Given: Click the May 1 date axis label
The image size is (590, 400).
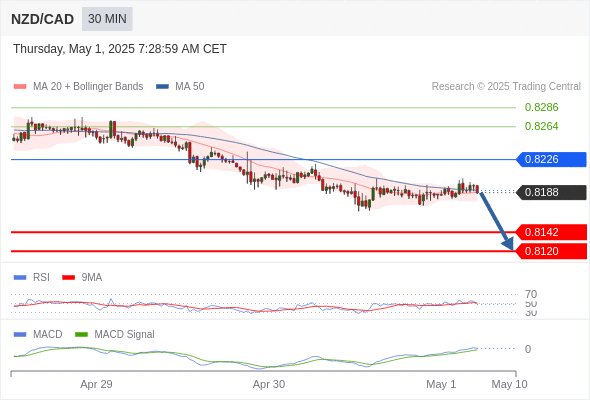Looking at the screenshot, I should (441, 384).
